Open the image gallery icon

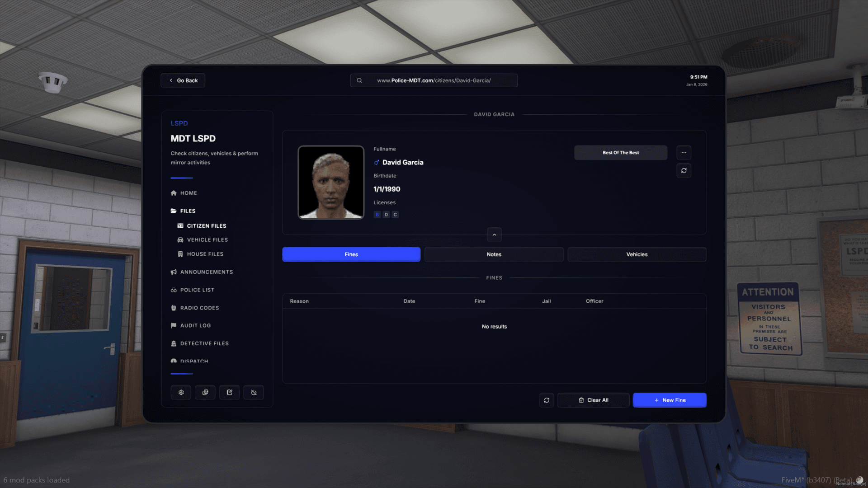205,392
